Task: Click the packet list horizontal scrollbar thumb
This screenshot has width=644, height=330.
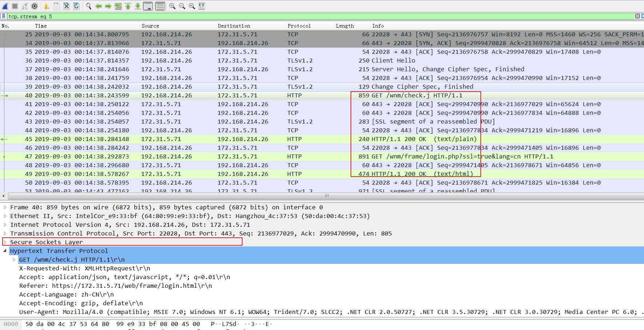Action: (x=327, y=196)
